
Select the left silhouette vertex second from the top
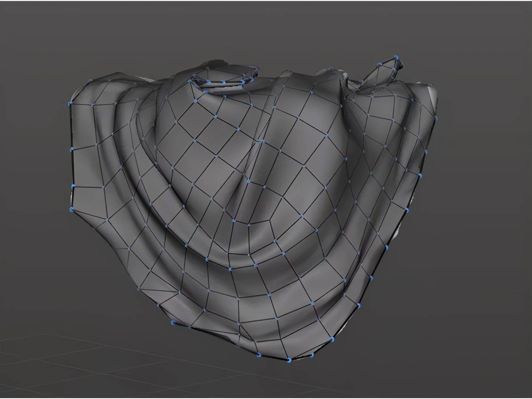(73, 149)
